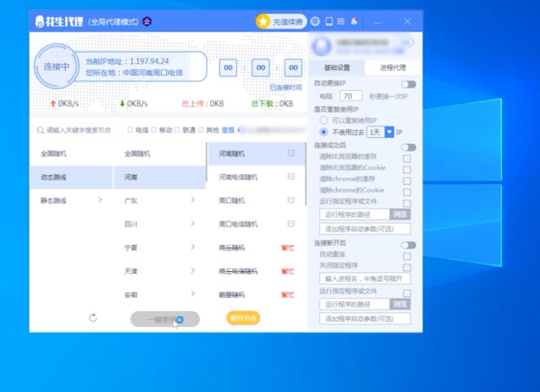The width and height of the screenshot is (540, 392).
Task: Check 清除chrome的缓存 checkbox
Action: tap(407, 181)
